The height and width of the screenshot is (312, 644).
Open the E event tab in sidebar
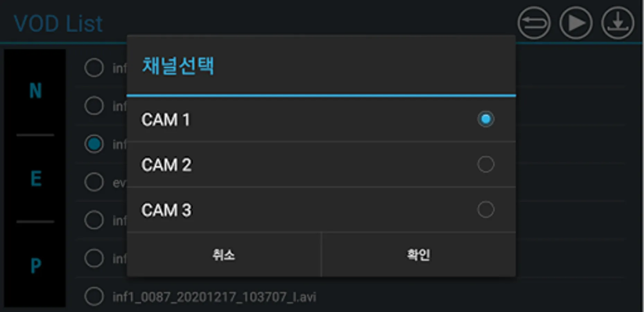pos(35,179)
